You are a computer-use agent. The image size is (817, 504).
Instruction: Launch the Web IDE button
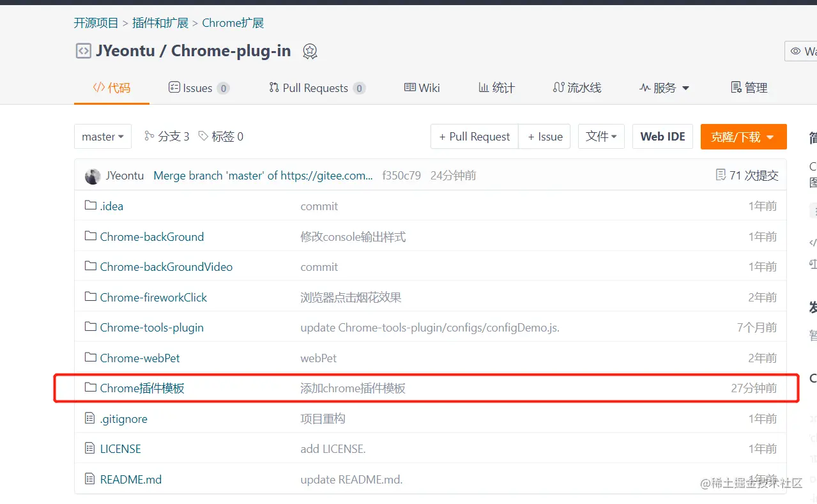pos(662,137)
